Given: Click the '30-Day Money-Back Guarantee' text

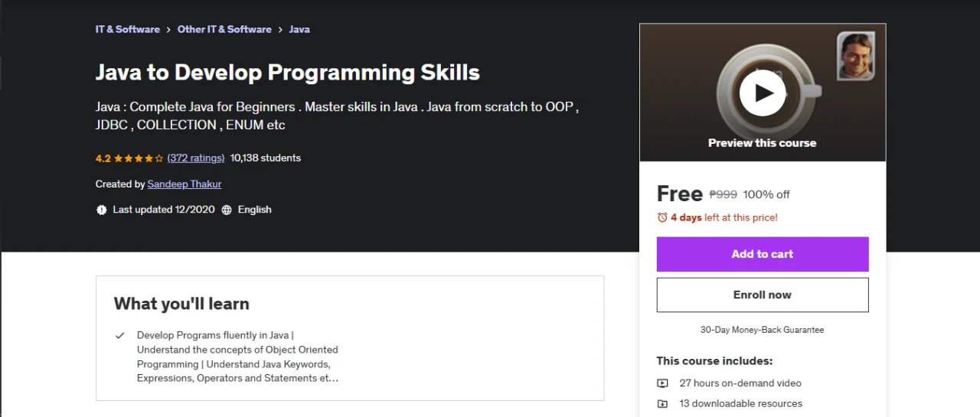Looking at the screenshot, I should point(763,330).
